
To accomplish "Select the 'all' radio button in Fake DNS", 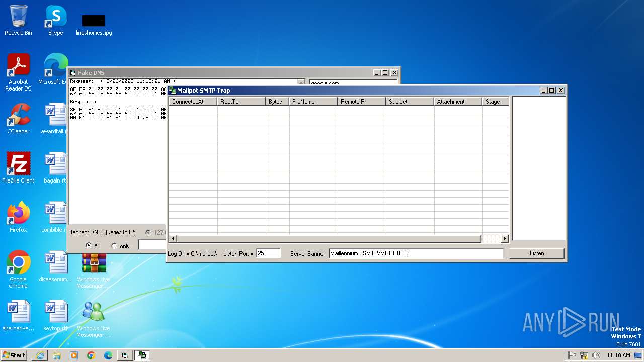I will point(89,245).
